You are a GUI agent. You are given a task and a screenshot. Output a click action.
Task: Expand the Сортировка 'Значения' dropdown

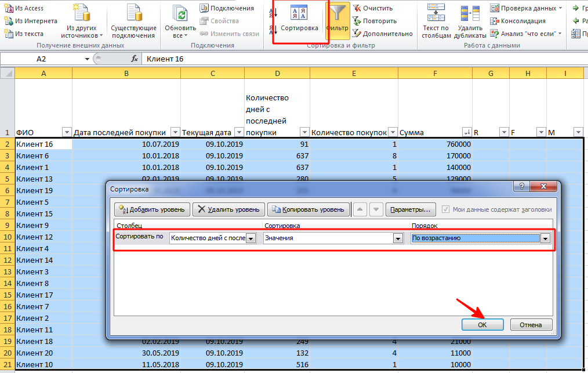397,238
